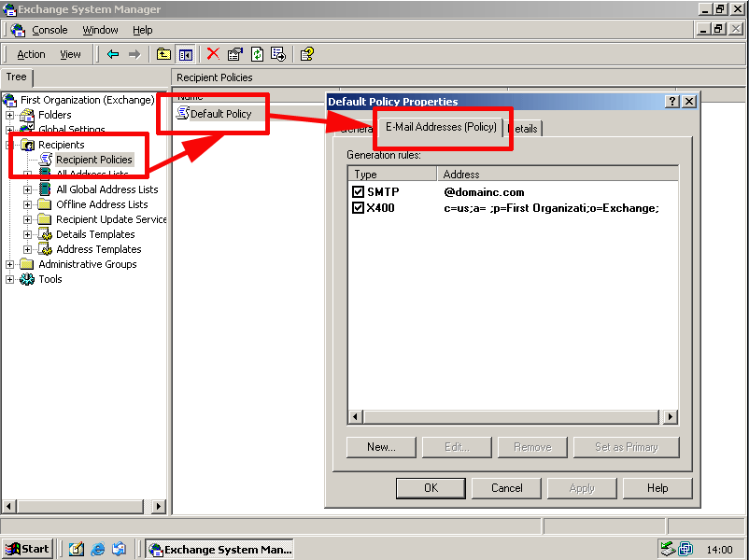749x560 pixels.
Task: Click the Start button
Action: [28, 549]
